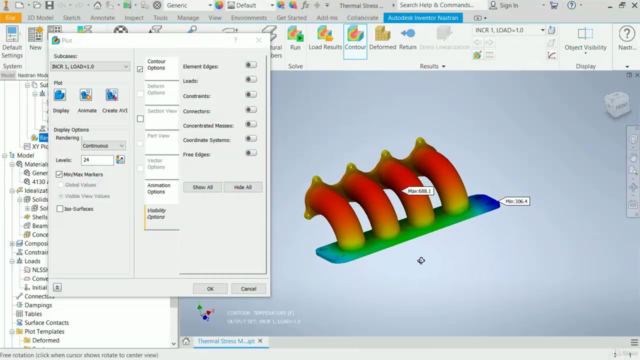640x360 pixels.
Task: Check the Iso-Surfaces checkbox
Action: coord(60,209)
